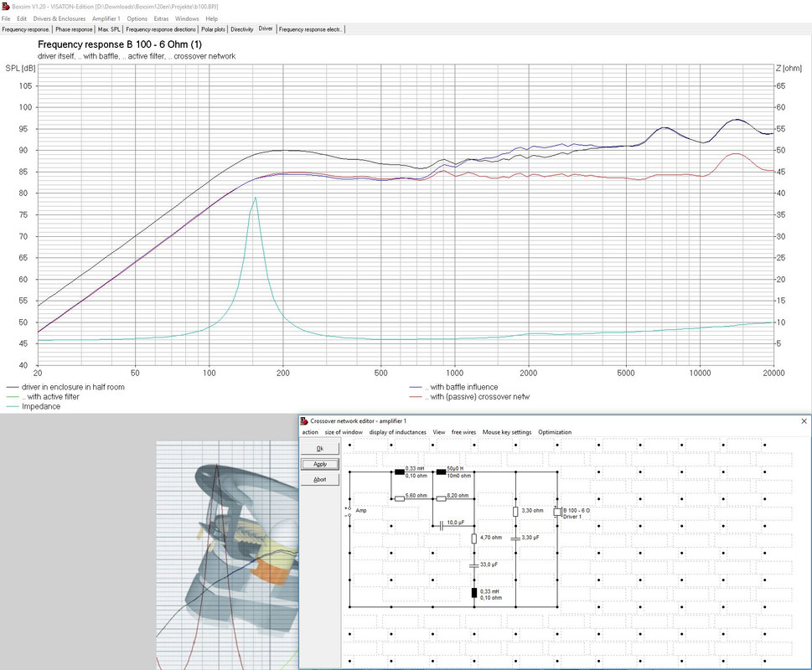
Task: Open the Drivers & Enclosures menu
Action: [x=59, y=18]
